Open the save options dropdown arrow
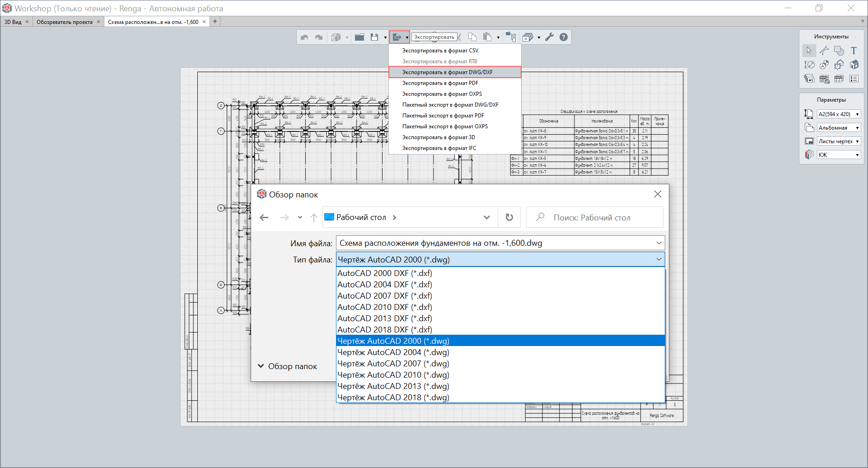 [x=385, y=37]
